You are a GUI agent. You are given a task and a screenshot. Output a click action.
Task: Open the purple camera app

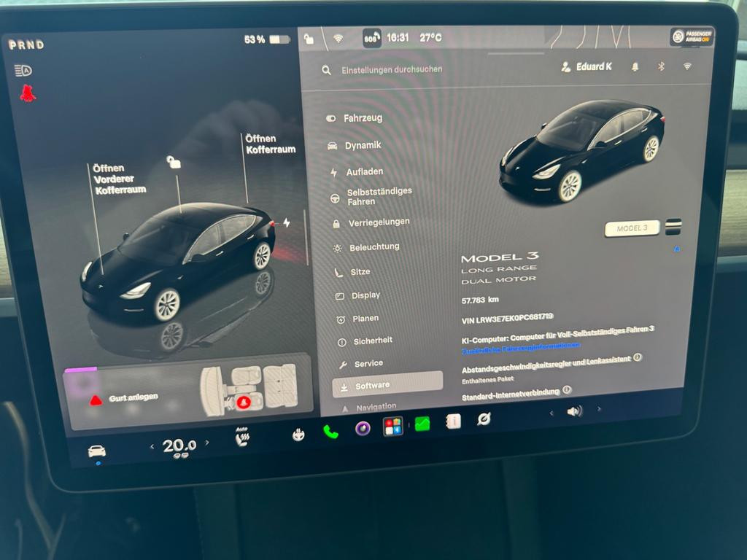tap(363, 429)
